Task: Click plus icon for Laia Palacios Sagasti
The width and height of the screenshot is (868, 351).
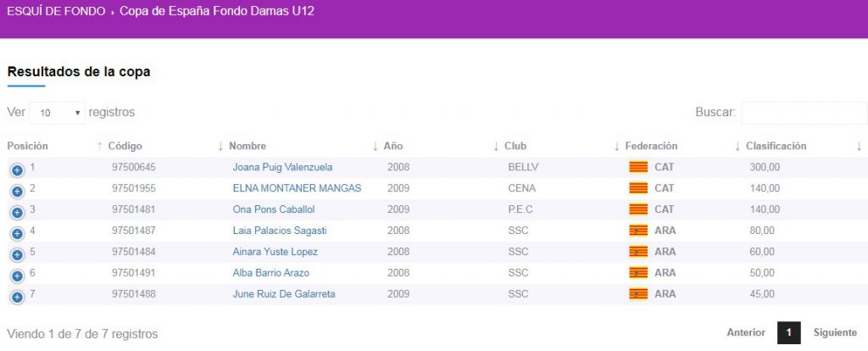Action: (17, 233)
